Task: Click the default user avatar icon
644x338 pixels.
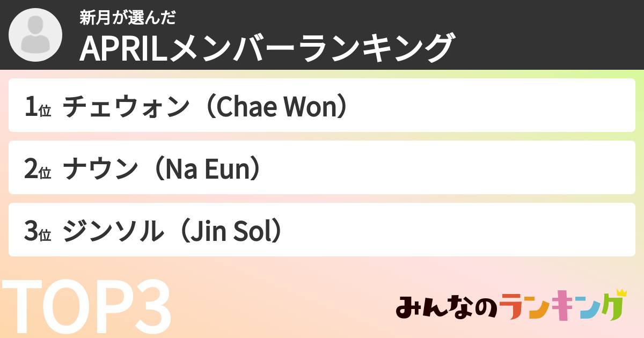Action: tap(35, 35)
